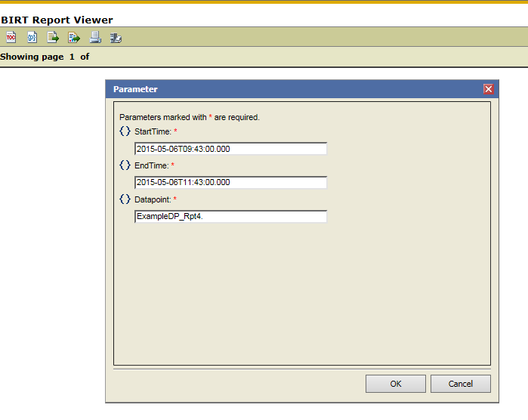Click the curly braces icon beside StartTime
Image resolution: width=528 pixels, height=420 pixels.
[125, 131]
